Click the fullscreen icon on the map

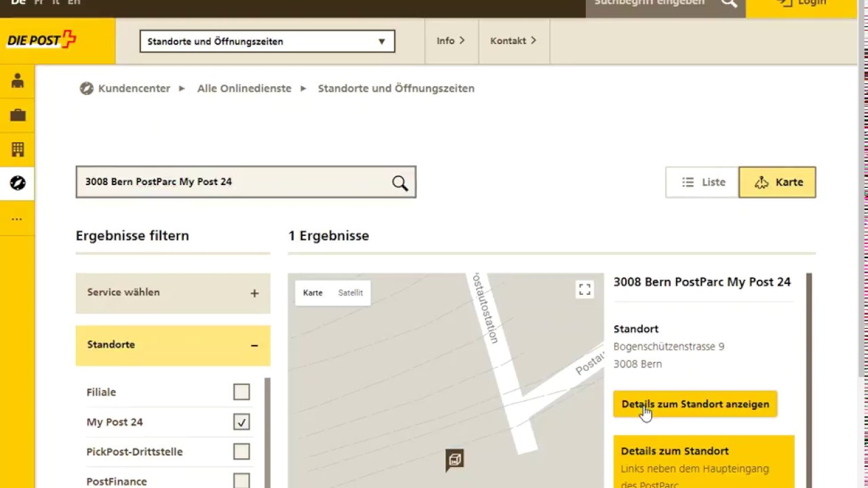(585, 290)
